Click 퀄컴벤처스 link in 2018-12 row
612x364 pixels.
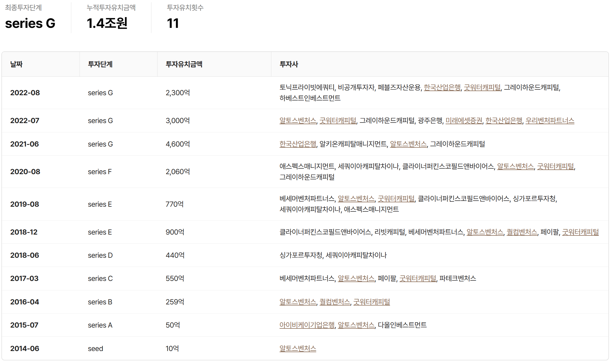[522, 232]
